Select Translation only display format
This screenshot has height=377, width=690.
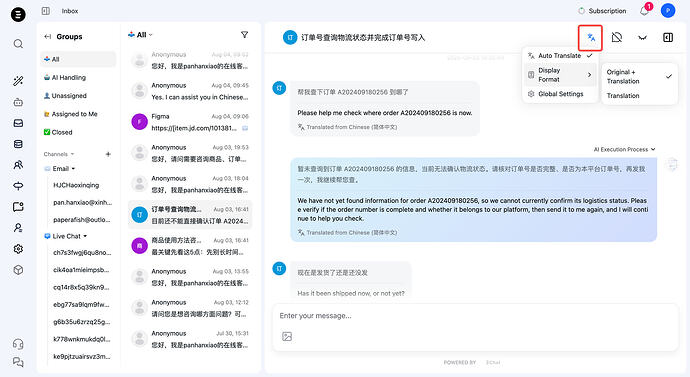click(x=639, y=95)
